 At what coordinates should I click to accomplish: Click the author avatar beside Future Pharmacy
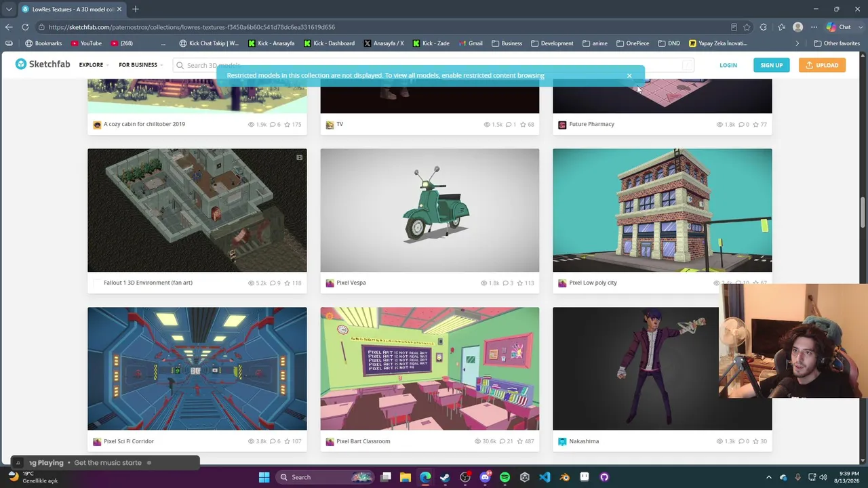coord(562,125)
